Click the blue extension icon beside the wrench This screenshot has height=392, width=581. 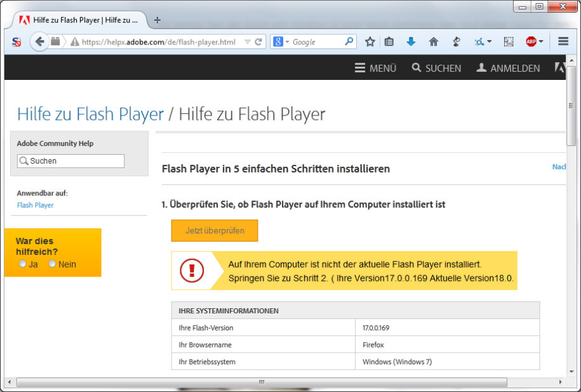pyautogui.click(x=479, y=42)
